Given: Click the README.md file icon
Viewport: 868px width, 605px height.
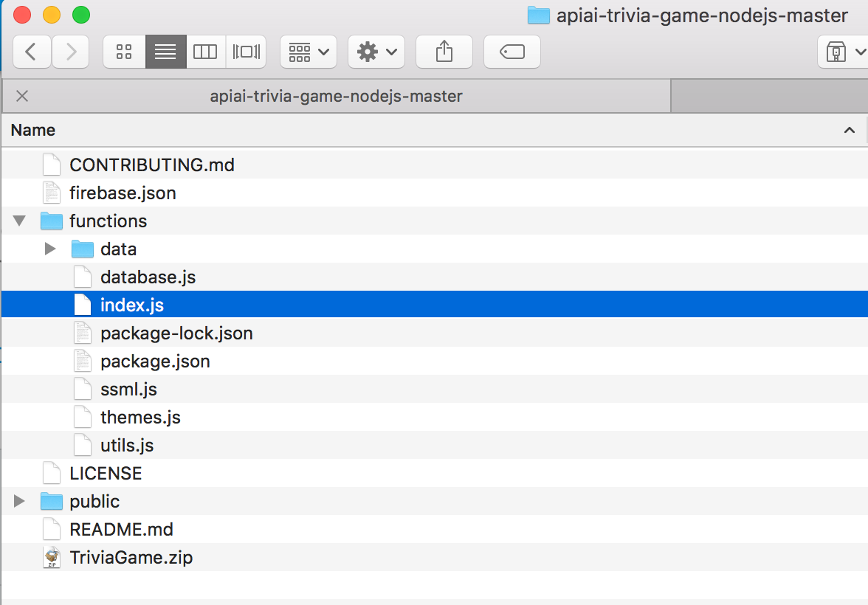Looking at the screenshot, I should coord(52,529).
